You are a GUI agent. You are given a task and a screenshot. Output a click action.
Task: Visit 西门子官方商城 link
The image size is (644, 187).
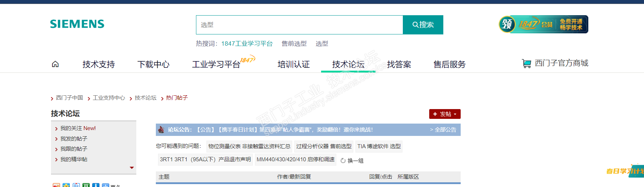(x=562, y=63)
